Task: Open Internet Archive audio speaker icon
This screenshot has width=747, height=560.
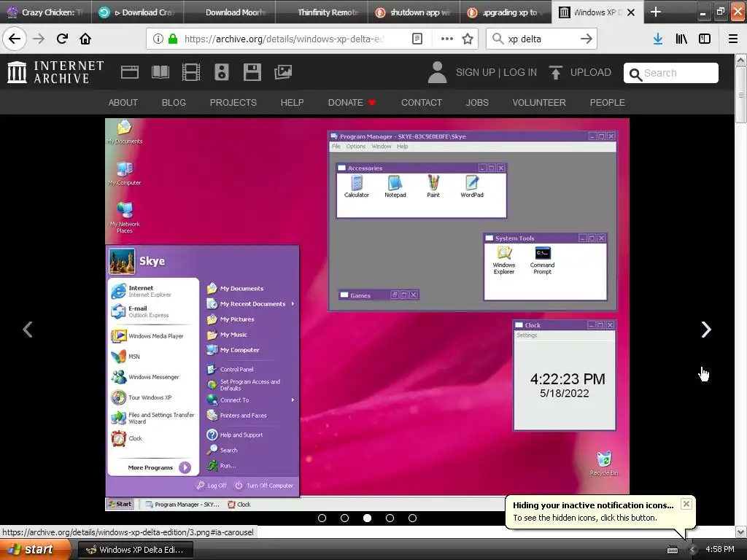Action: click(222, 72)
